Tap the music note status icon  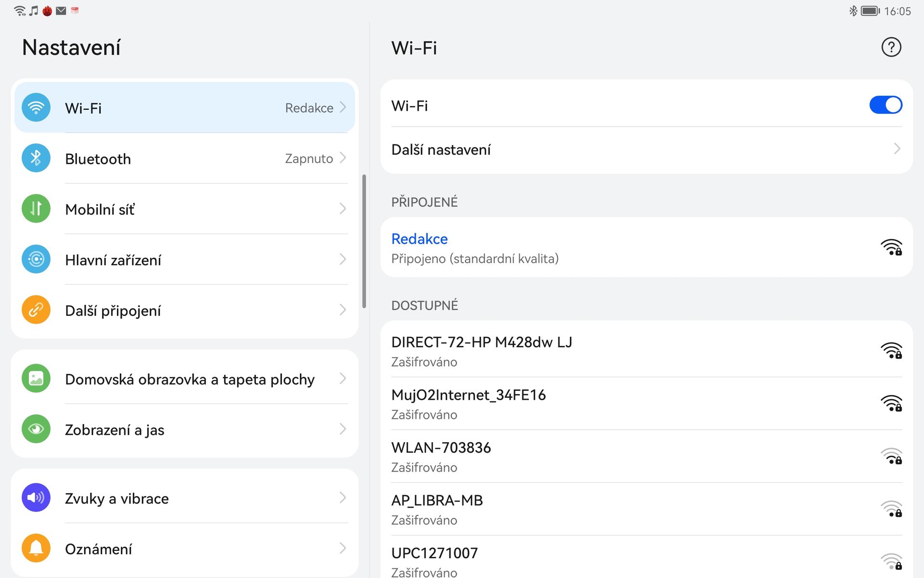pyautogui.click(x=34, y=11)
